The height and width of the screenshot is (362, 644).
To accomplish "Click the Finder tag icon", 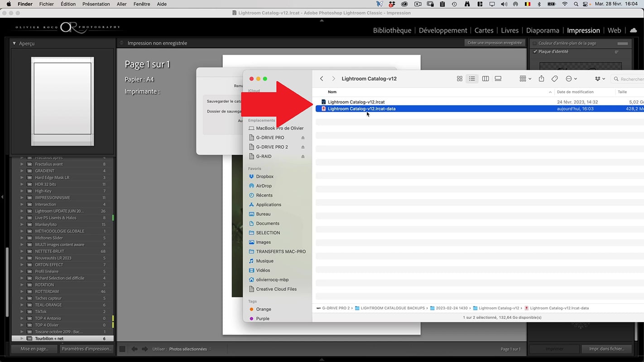I will coord(555,79).
